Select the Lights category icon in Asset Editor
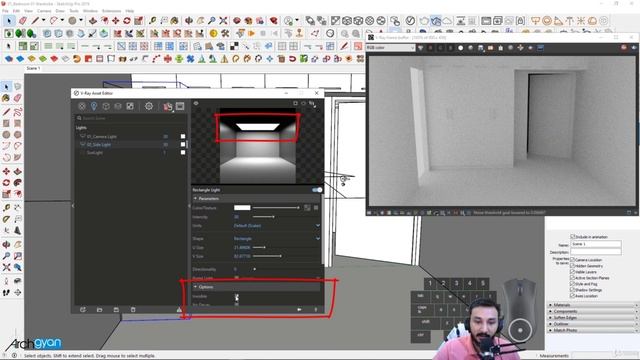640x360 pixels. (x=94, y=106)
